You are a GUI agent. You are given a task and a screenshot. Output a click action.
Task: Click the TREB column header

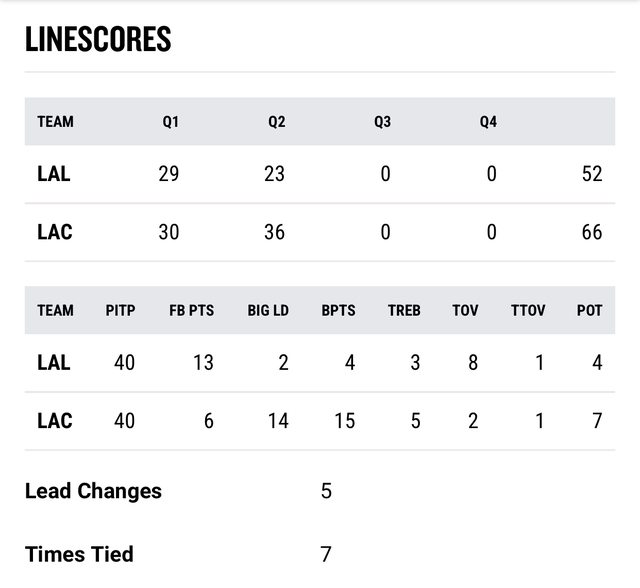click(404, 311)
